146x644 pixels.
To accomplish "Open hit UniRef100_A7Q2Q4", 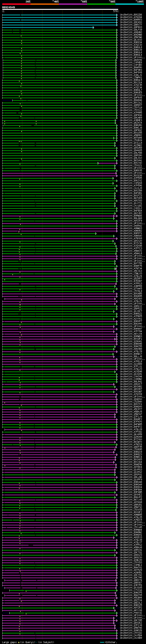I will pyautogui.click(x=131, y=17).
